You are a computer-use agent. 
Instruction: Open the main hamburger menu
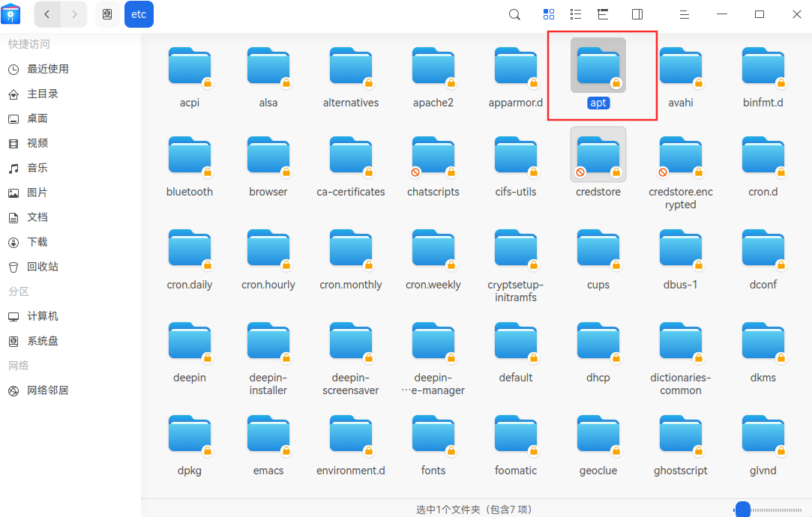[684, 14]
